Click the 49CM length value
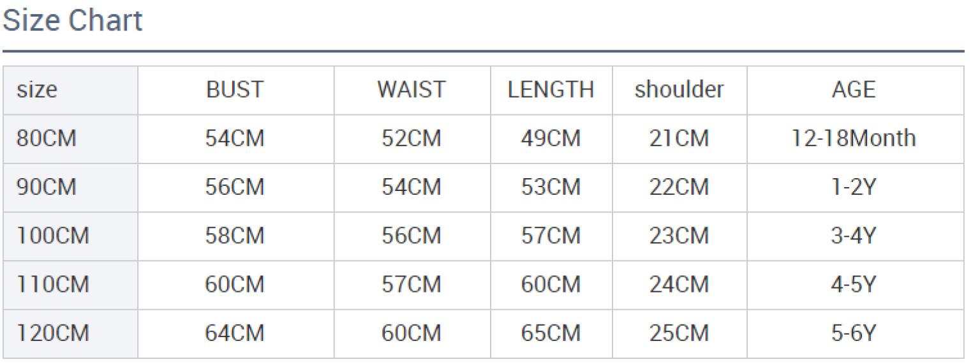This screenshot has width=980, height=364. pos(551,139)
